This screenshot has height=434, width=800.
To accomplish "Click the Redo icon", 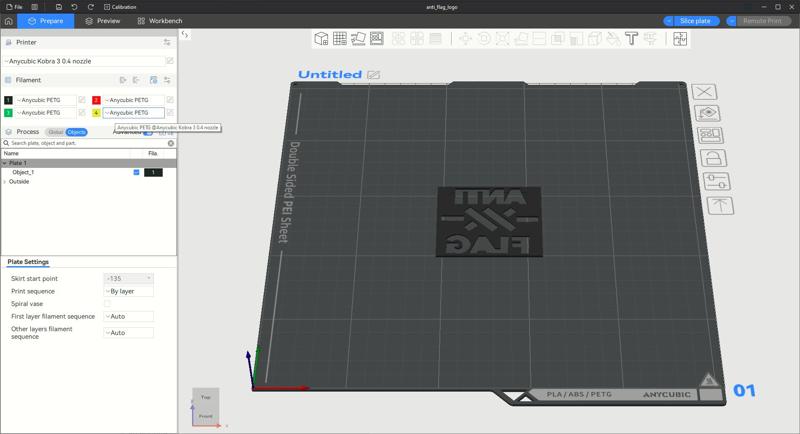I will pyautogui.click(x=90, y=7).
